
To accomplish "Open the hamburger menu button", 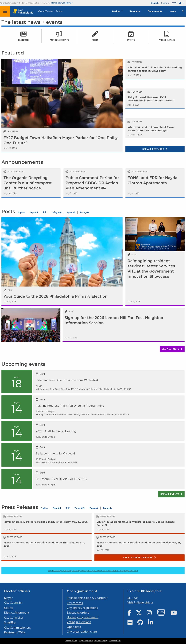I will tap(5, 11).
